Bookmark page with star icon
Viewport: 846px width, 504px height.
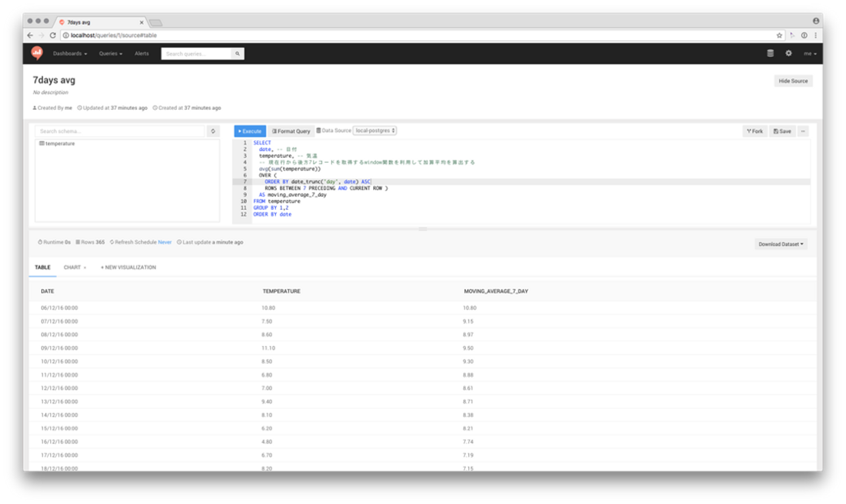pos(780,35)
